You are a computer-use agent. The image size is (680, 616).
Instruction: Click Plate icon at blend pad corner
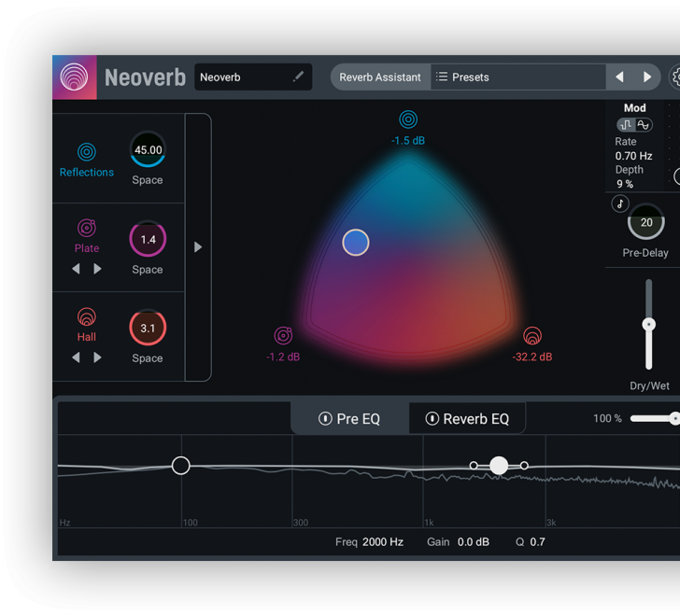tap(283, 335)
